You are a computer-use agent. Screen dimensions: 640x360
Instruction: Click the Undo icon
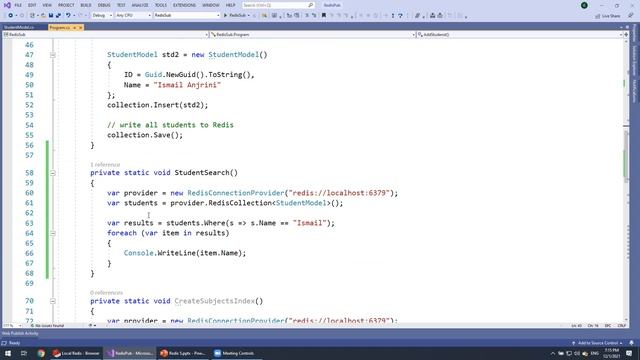point(68,16)
